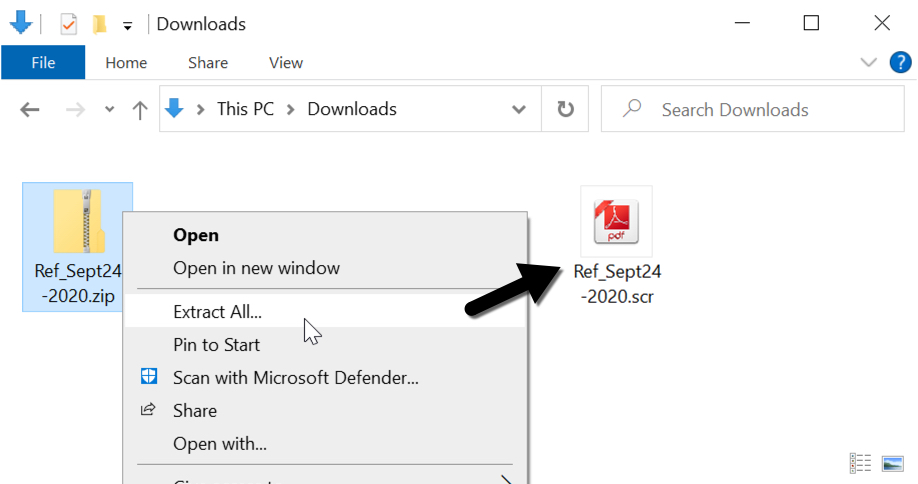Viewport: 918px width, 484px height.
Task: Switch to the Home ribbon tab
Action: pyautogui.click(x=126, y=63)
